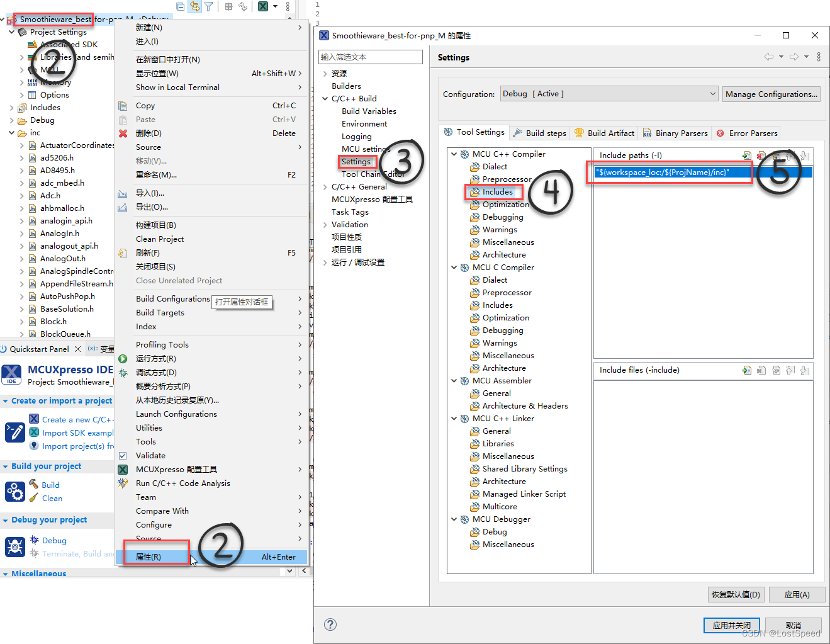Collapse MCU C++ Compiler tree node

coord(454,154)
